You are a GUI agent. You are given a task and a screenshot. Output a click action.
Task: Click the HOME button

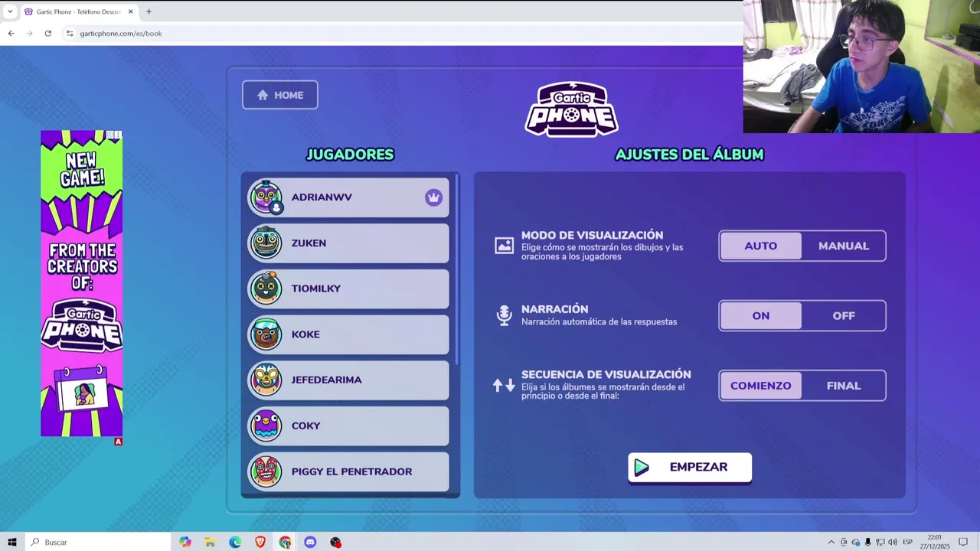point(280,95)
